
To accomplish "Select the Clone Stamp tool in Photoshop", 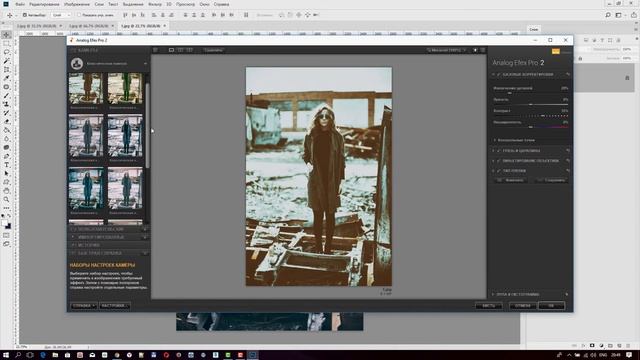I will click(6, 104).
